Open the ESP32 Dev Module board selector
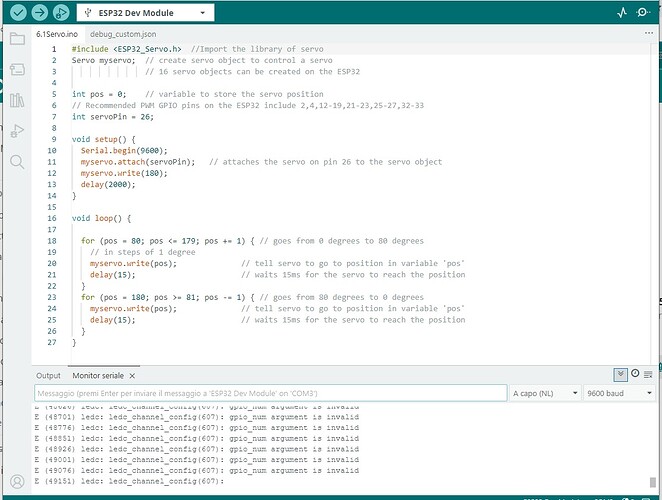662x500 pixels. (145, 13)
